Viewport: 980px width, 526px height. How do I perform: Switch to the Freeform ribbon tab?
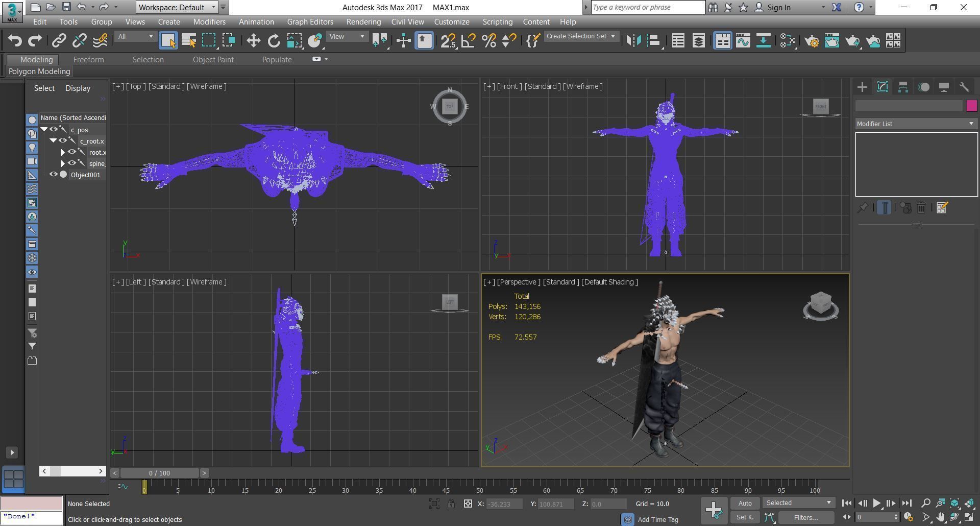[x=88, y=60]
